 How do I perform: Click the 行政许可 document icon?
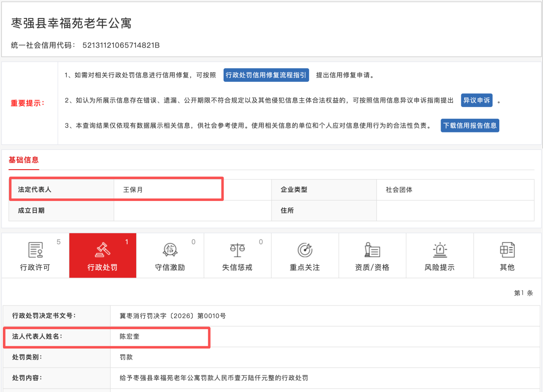coord(35,250)
